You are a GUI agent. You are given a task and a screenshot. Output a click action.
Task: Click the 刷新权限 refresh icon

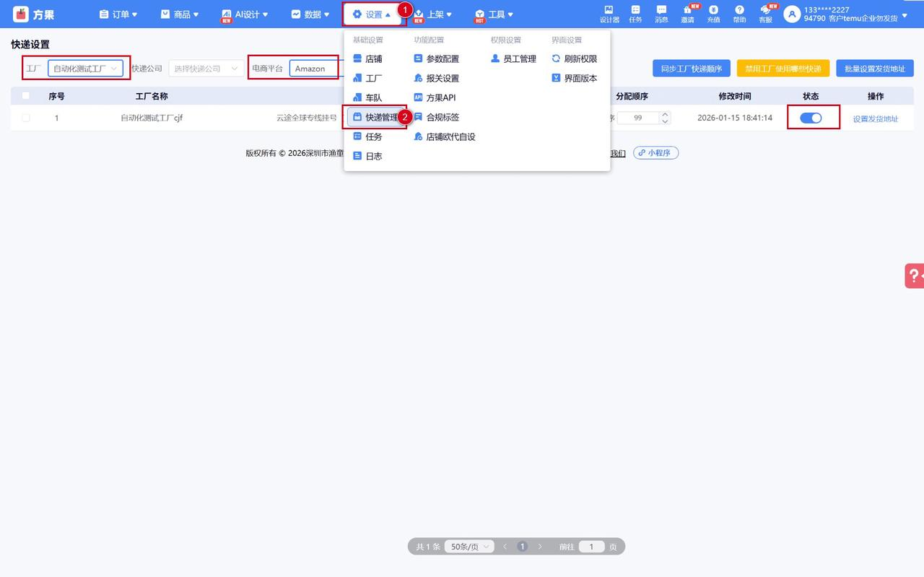tap(556, 58)
